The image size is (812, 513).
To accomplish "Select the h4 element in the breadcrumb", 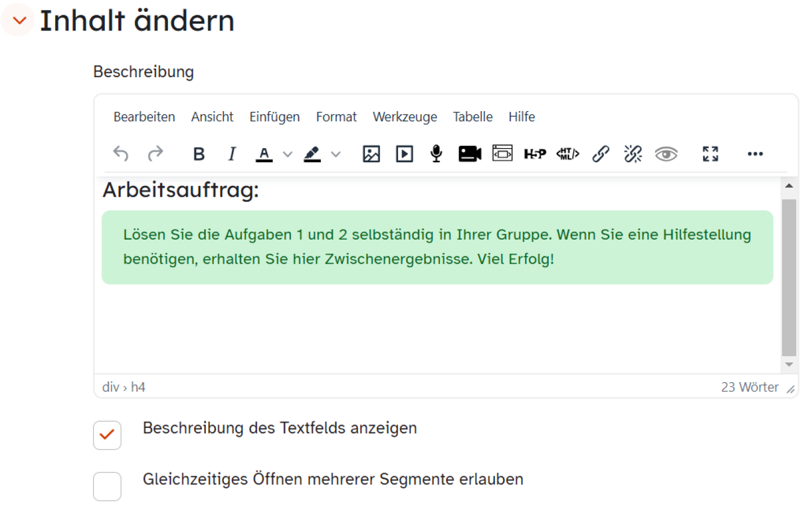I will 139,387.
